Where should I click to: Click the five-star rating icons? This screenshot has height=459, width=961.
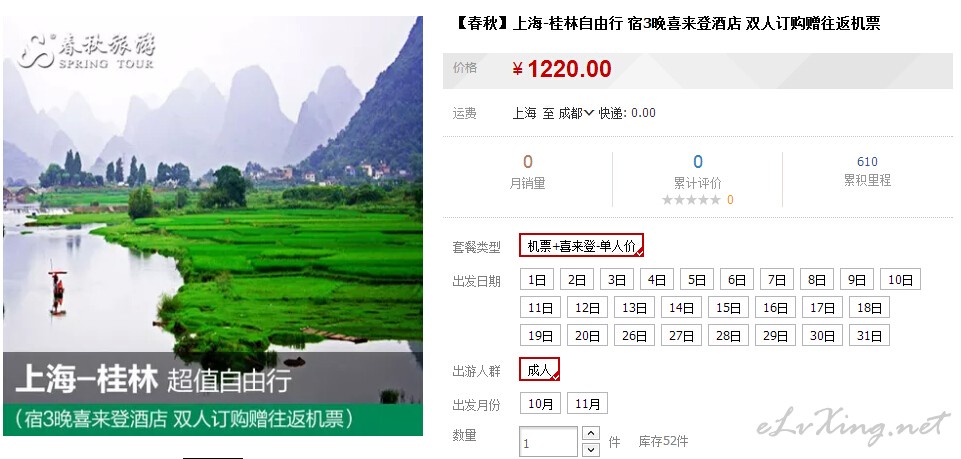[691, 200]
